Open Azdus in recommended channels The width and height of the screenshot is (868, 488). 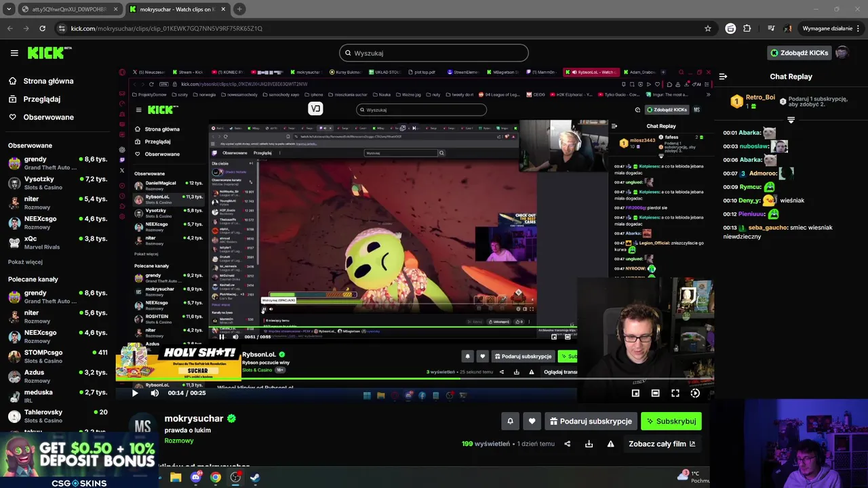click(x=58, y=376)
